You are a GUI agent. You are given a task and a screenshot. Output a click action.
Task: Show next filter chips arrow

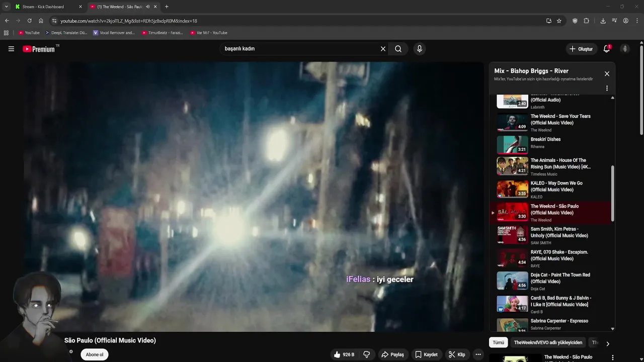tap(607, 344)
